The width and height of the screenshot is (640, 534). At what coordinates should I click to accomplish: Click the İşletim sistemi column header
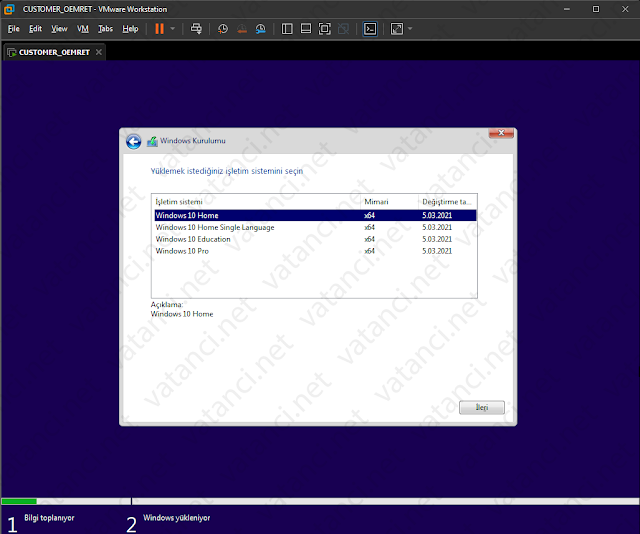(x=256, y=202)
